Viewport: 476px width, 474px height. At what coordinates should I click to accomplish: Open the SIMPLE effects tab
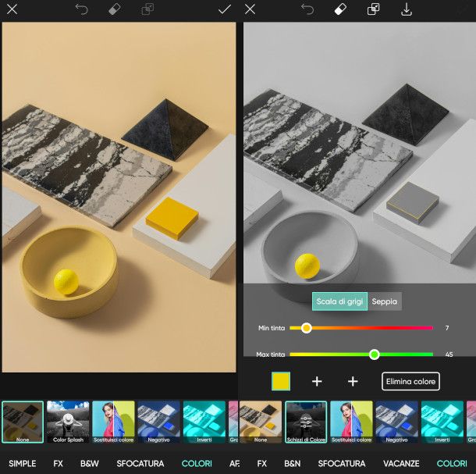tap(22, 463)
